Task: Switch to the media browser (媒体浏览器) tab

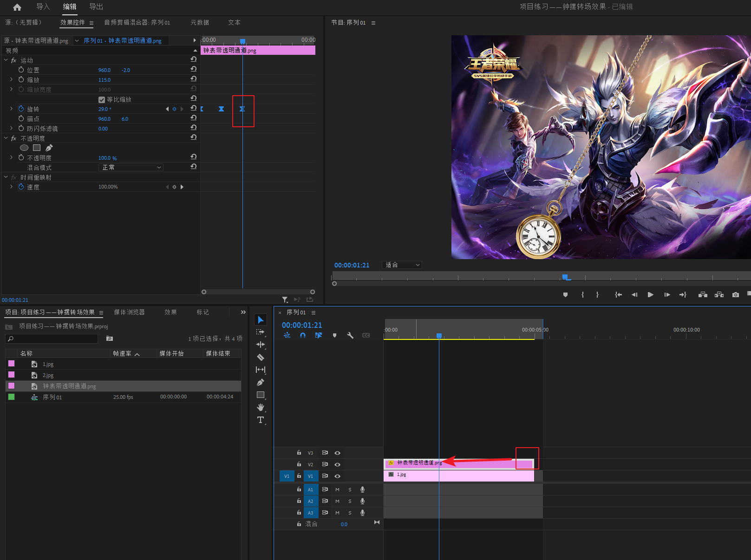Action: [129, 312]
